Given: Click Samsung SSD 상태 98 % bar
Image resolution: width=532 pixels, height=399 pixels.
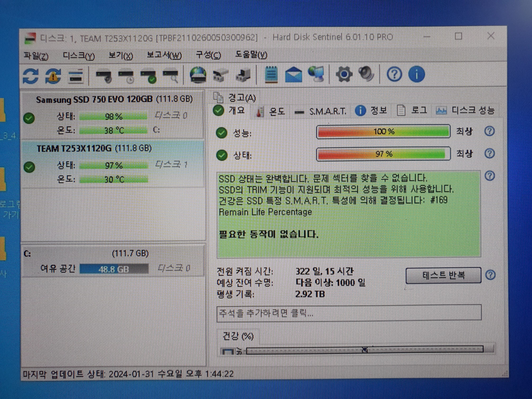Looking at the screenshot, I should 113,117.
